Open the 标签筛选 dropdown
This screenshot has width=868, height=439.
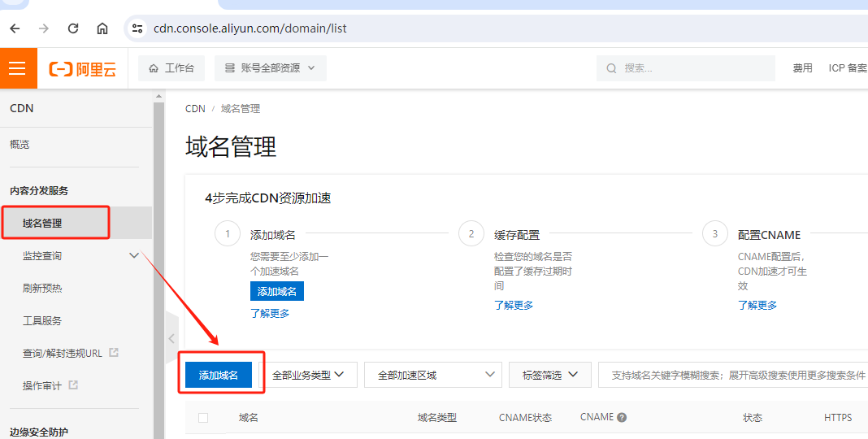[549, 375]
